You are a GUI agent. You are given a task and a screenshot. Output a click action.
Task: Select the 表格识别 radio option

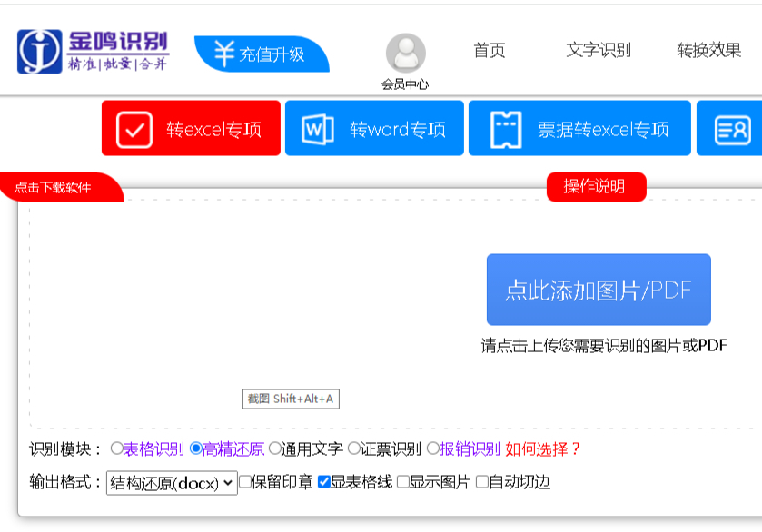tap(116, 448)
